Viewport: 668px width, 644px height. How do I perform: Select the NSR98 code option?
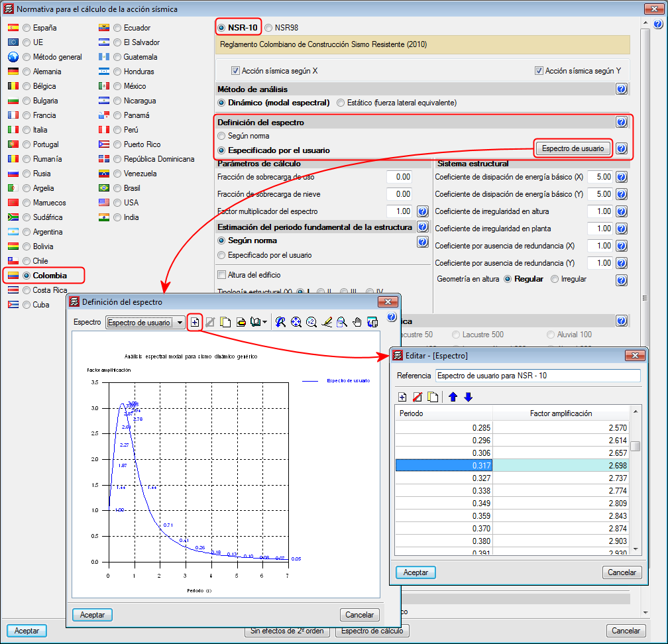(x=281, y=28)
